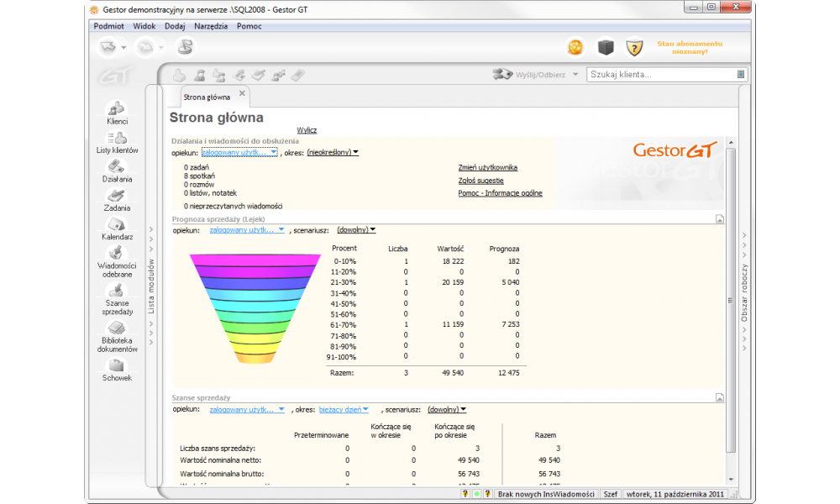Expand the Wyślij/Odbierz dropdown arrow

[575, 75]
